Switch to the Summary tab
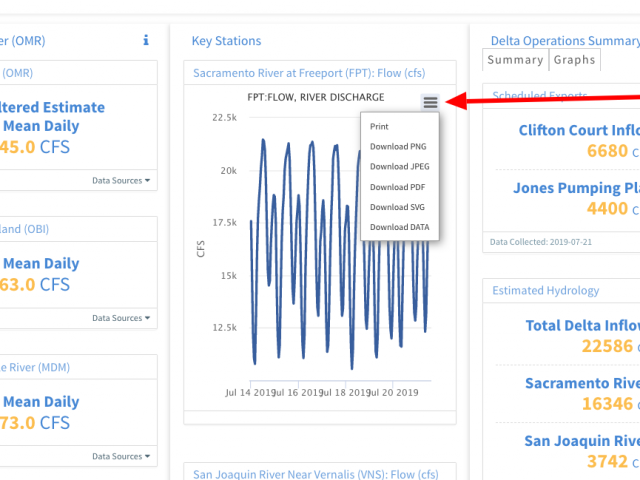This screenshot has width=640, height=480. [x=515, y=60]
